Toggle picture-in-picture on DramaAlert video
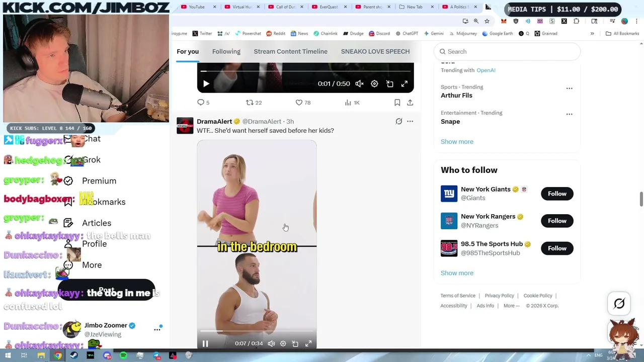The image size is (644, 362). coord(295,343)
